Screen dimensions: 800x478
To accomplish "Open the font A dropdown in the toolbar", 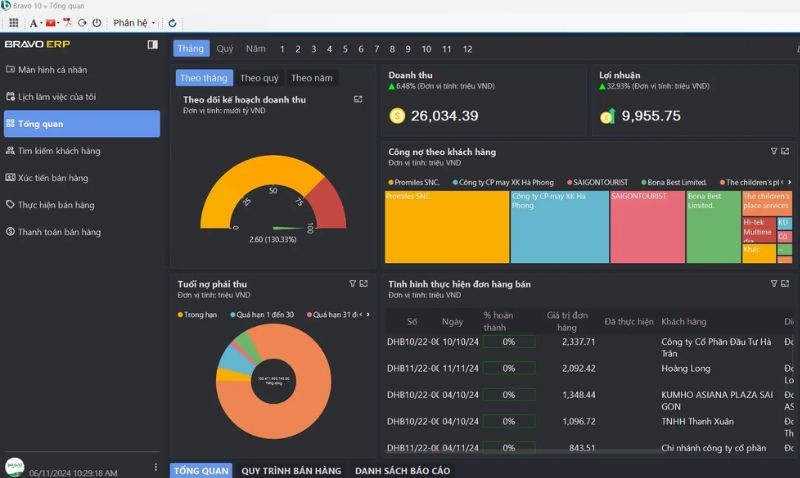I will click(34, 22).
